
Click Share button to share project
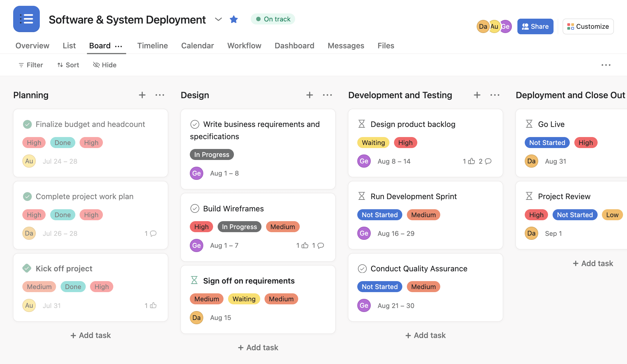(535, 26)
